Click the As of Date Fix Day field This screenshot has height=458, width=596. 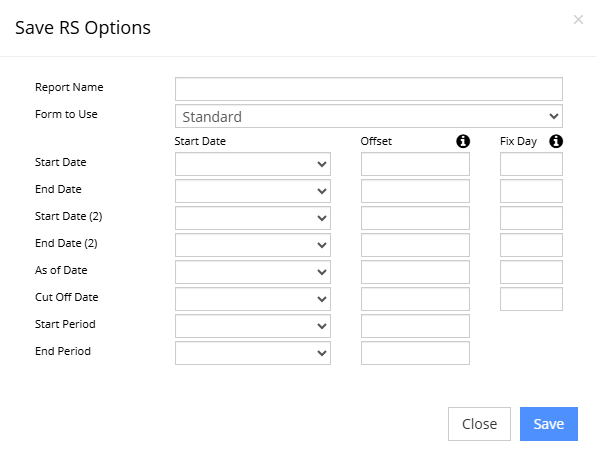(x=531, y=272)
